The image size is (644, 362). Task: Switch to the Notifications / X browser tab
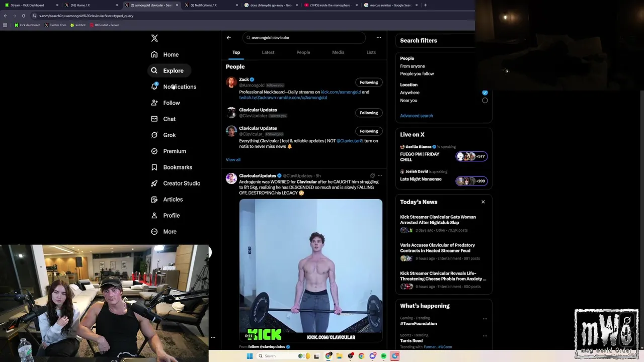point(210,5)
